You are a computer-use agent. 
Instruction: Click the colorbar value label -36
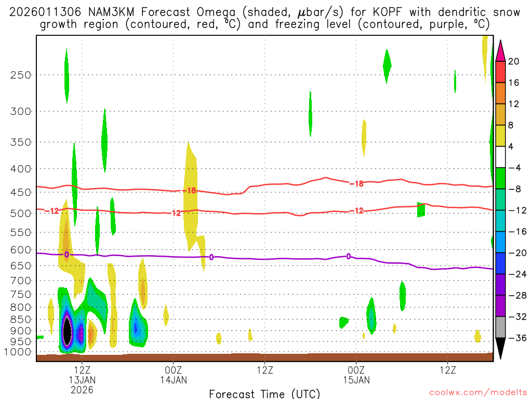(x=517, y=338)
